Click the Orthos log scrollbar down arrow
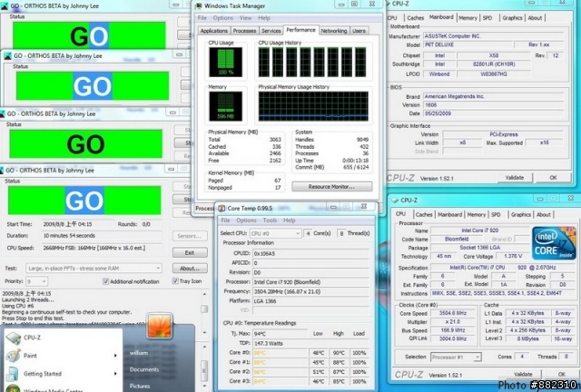581x392 pixels. coord(204,333)
